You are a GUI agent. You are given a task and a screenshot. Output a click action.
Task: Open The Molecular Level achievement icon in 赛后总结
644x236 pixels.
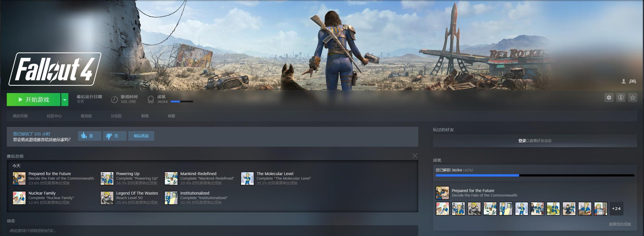coord(247,178)
